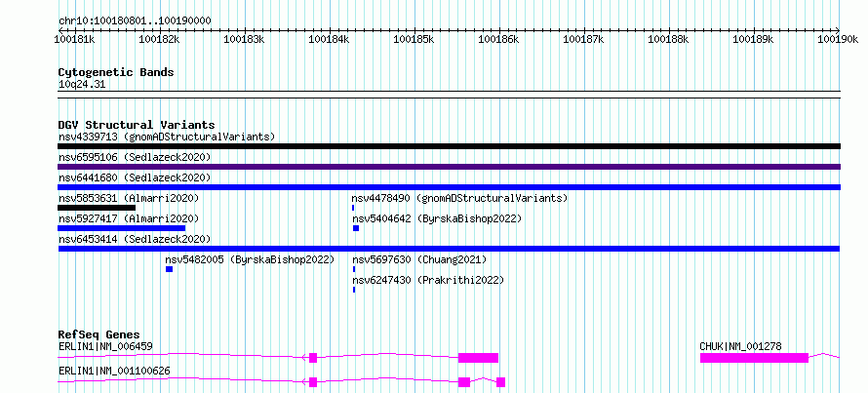Open label nsv5853631 (Almarri2020)

(x=129, y=198)
